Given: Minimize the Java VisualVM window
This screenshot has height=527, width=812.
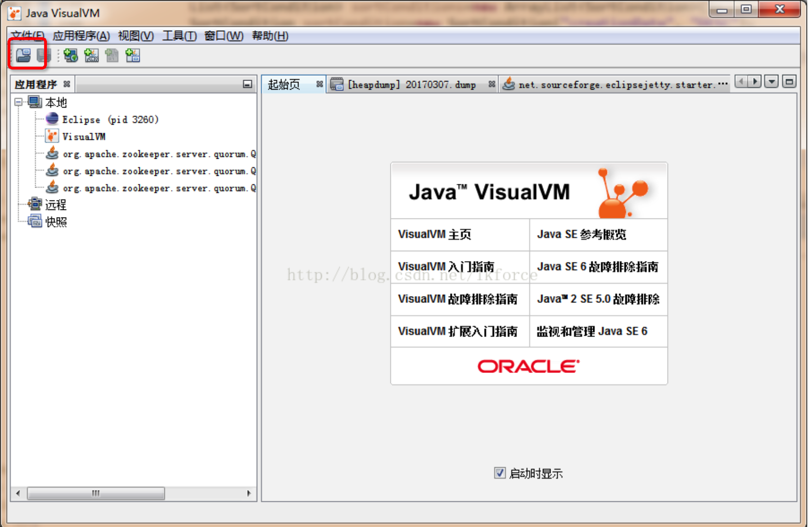Looking at the screenshot, I should point(722,9).
